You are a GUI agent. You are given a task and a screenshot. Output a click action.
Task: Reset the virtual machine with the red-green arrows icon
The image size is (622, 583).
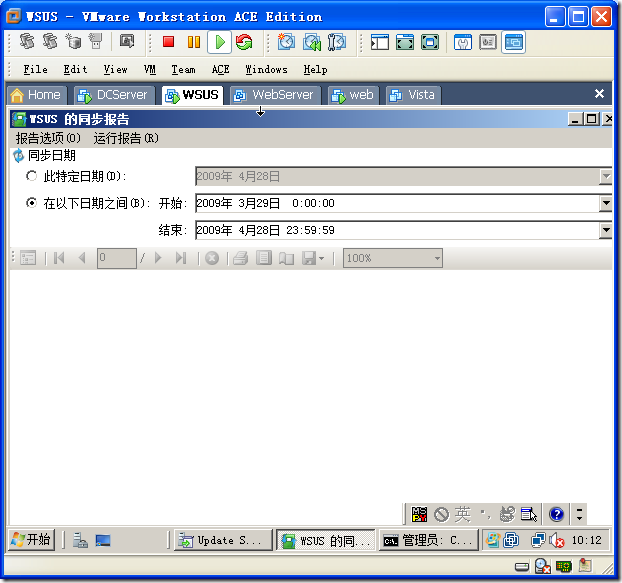tap(244, 42)
